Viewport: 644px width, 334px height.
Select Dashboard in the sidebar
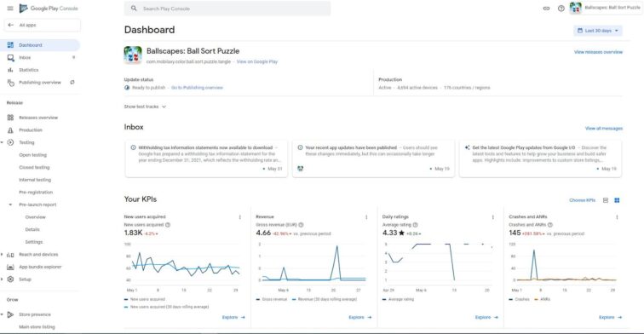click(40, 45)
